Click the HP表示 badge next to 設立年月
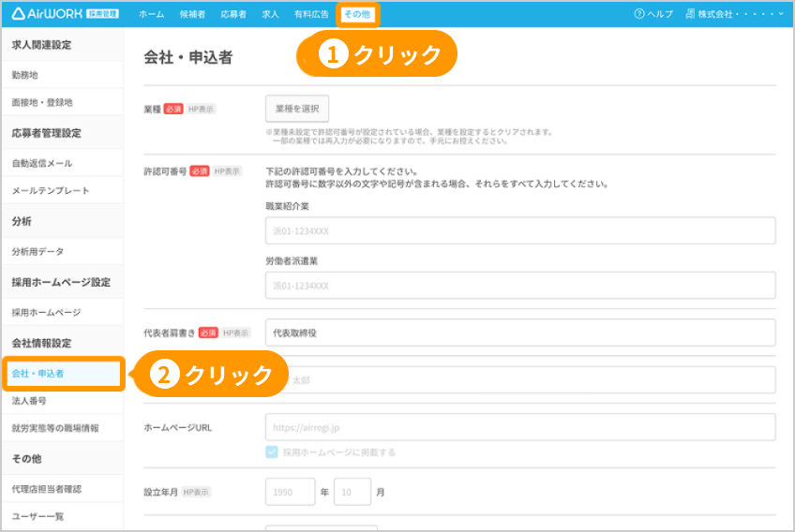795x532 pixels. (196, 492)
